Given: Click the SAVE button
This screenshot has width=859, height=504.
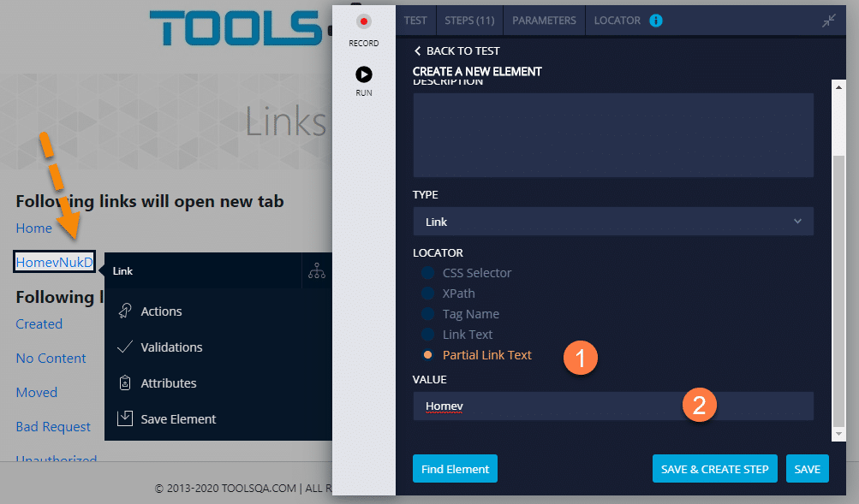Looking at the screenshot, I should click(x=807, y=469).
